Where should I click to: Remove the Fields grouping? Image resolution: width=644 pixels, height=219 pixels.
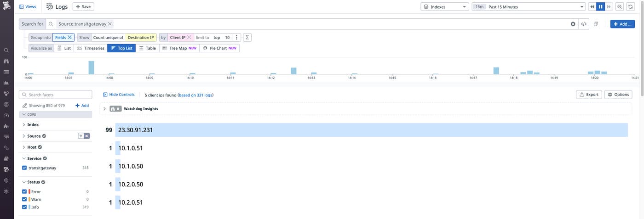point(69,37)
